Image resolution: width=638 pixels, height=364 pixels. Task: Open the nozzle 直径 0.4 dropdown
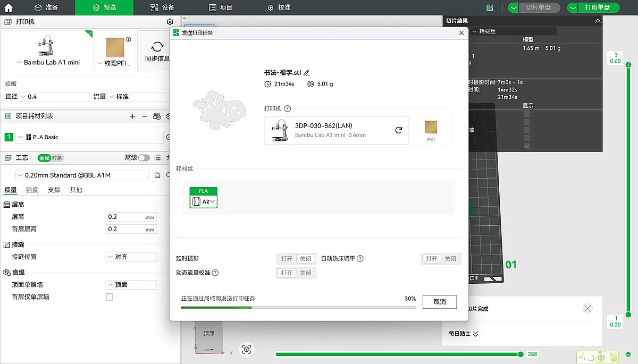pyautogui.click(x=55, y=97)
